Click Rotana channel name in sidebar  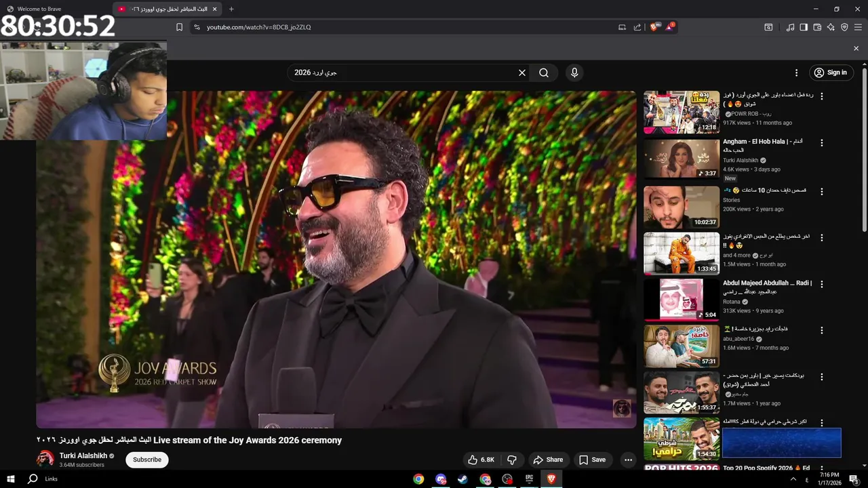coord(732,302)
